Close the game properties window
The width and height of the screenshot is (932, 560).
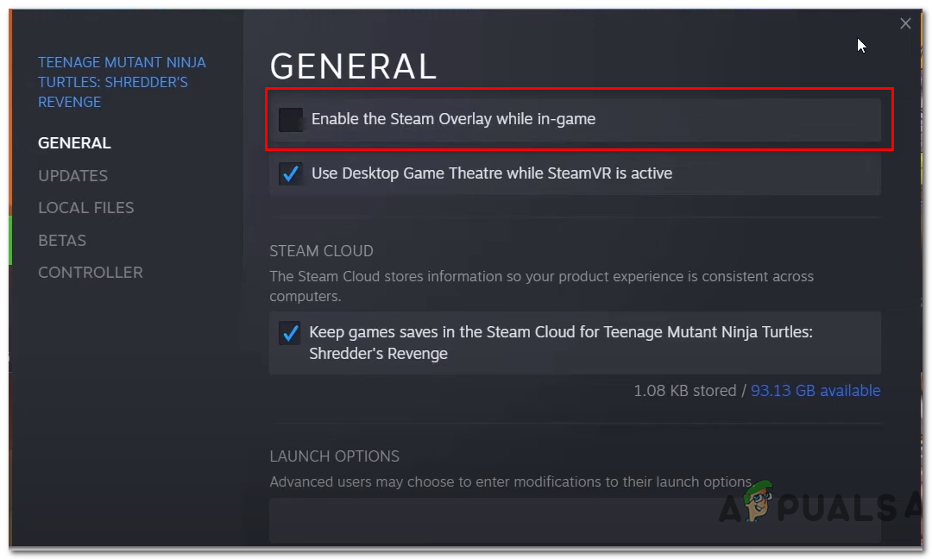(905, 24)
